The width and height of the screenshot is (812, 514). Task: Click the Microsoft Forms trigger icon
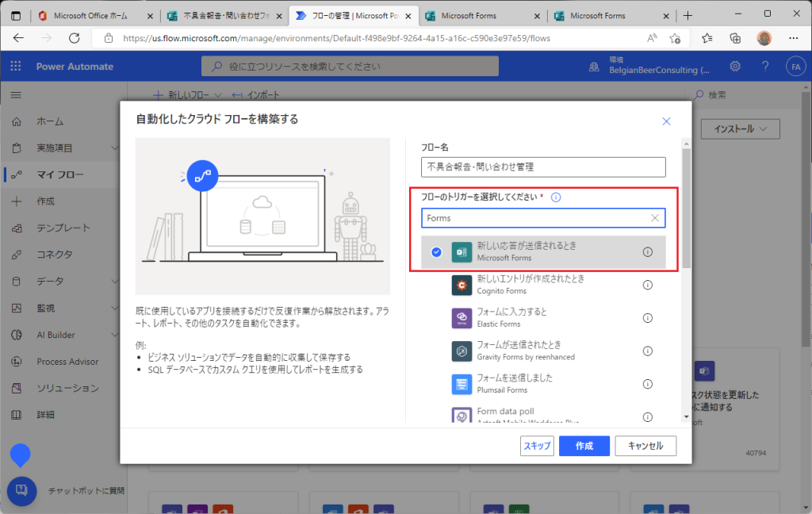click(462, 252)
